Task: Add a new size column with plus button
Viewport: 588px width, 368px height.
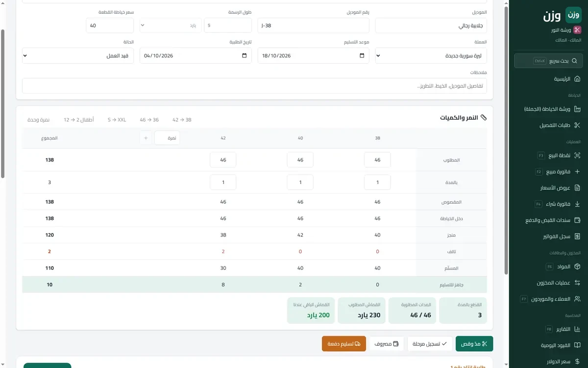Action: click(146, 138)
